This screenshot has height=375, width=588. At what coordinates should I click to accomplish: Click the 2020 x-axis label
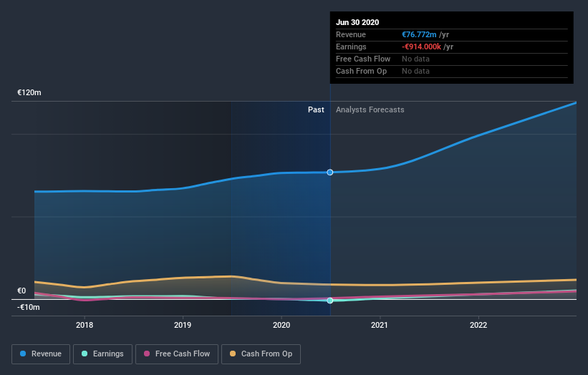281,325
